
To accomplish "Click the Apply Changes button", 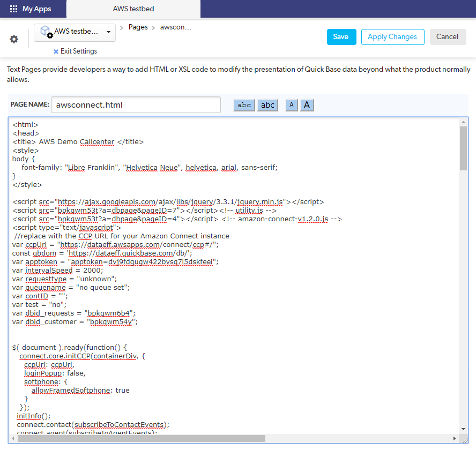I will point(392,37).
